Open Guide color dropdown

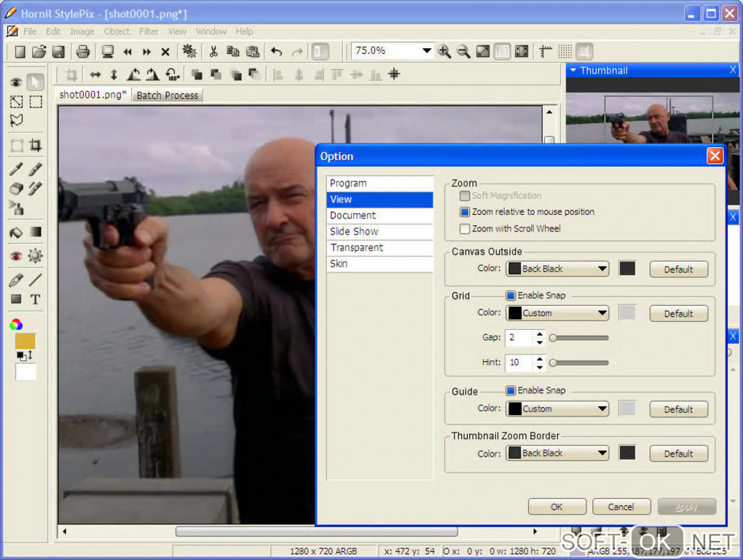(x=557, y=409)
